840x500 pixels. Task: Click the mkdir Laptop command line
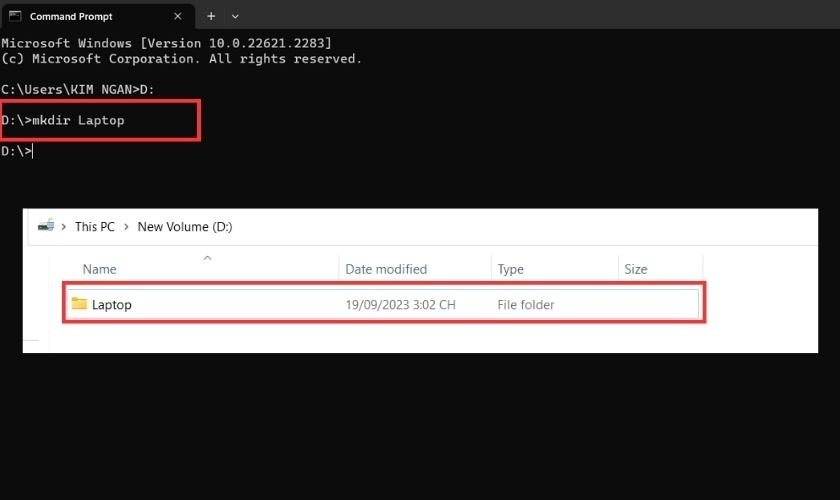(x=78, y=120)
